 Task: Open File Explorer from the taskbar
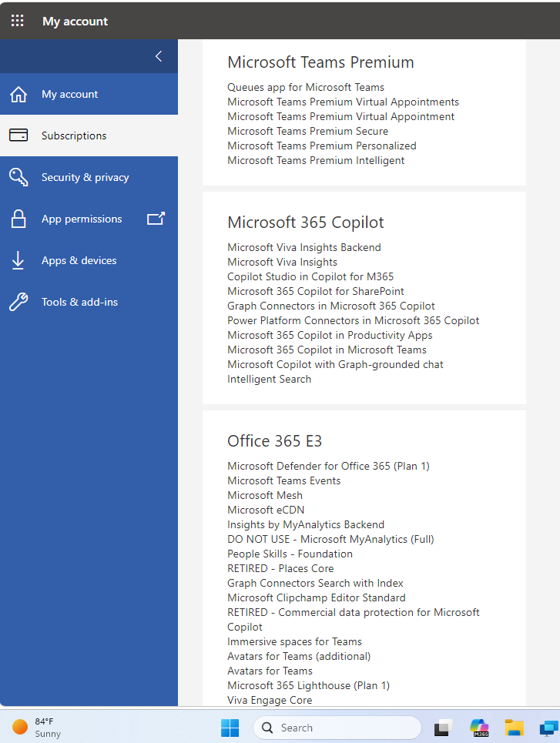pyautogui.click(x=514, y=728)
